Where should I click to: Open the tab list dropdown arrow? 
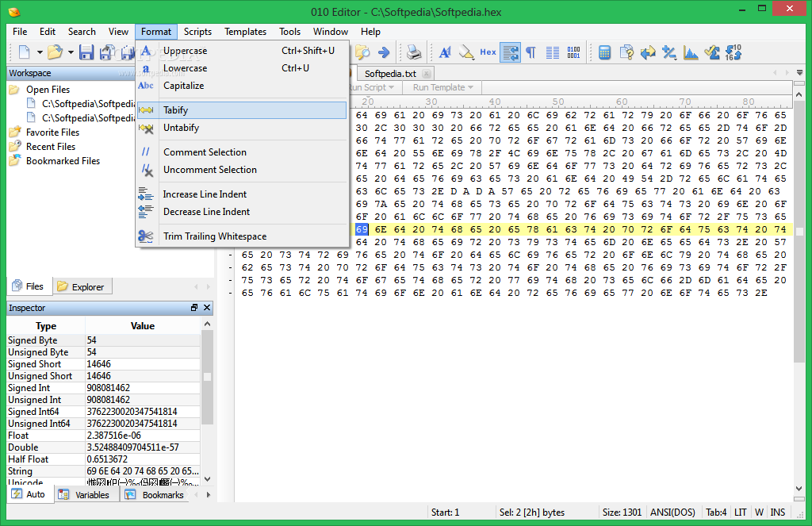click(x=799, y=72)
